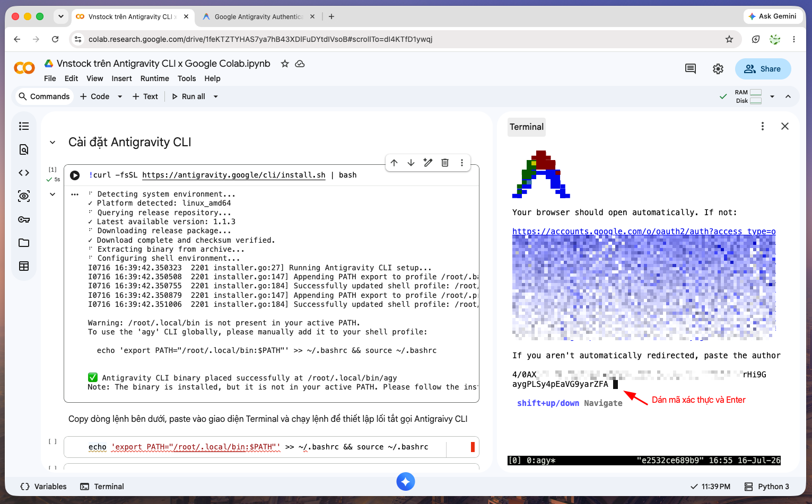
Task: Open a new browser tab
Action: [331, 16]
